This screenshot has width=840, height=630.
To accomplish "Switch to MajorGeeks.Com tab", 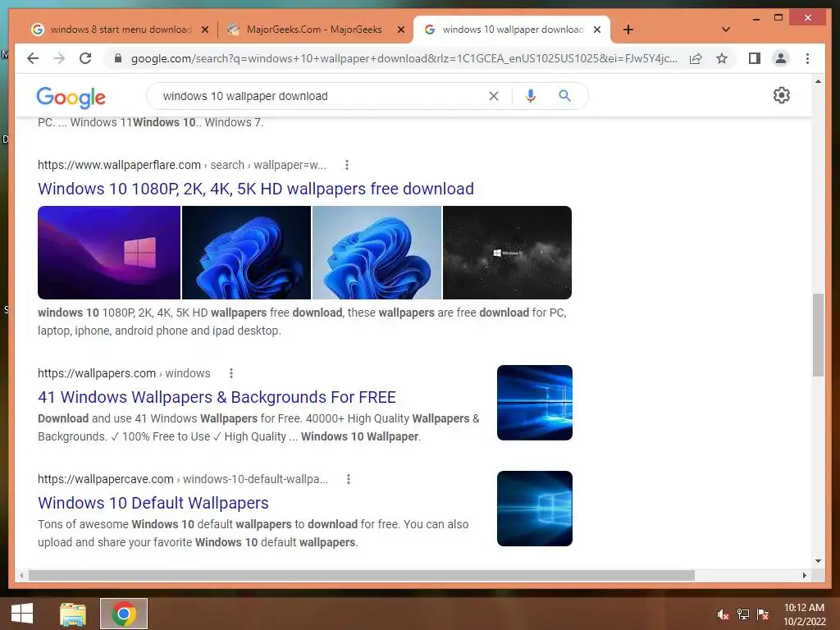I will (313, 30).
